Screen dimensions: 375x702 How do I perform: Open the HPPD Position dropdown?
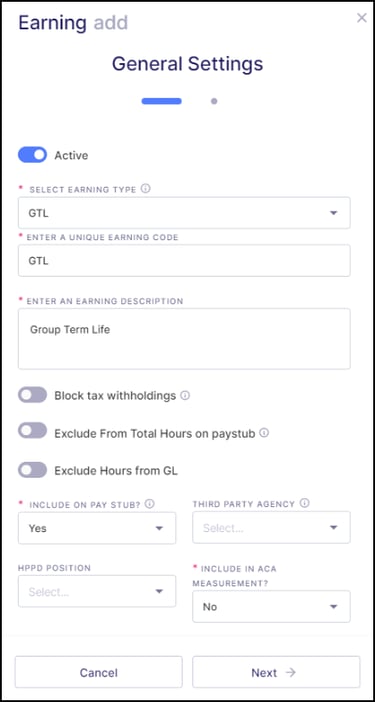point(97,591)
